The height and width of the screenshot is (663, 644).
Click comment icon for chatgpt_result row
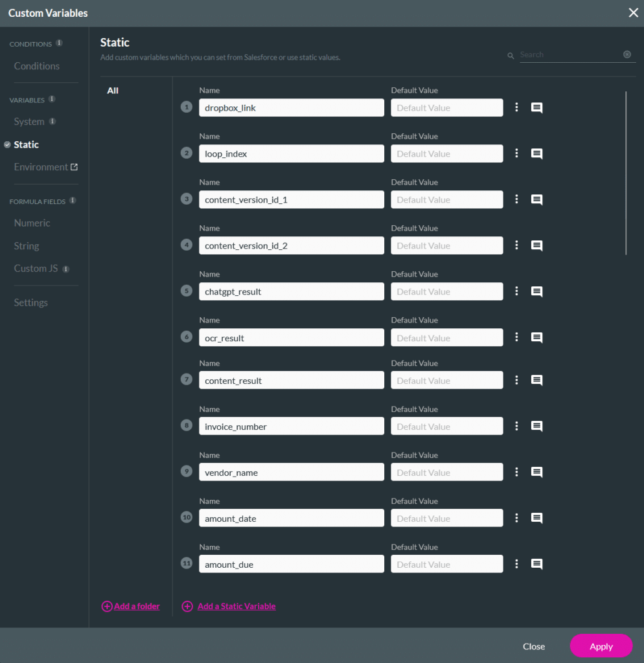(x=536, y=292)
